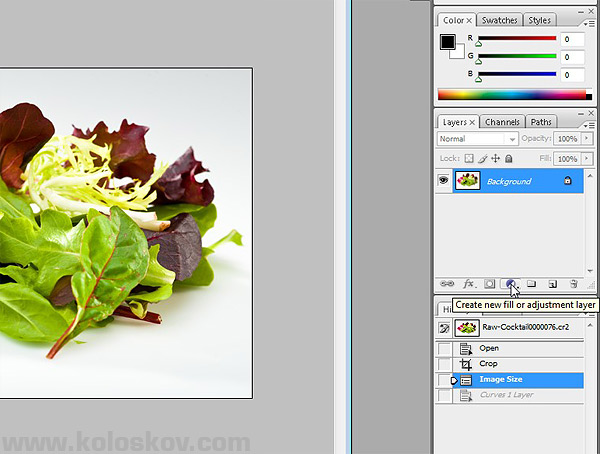Click the Layers panel scroll down arrow

[590, 271]
